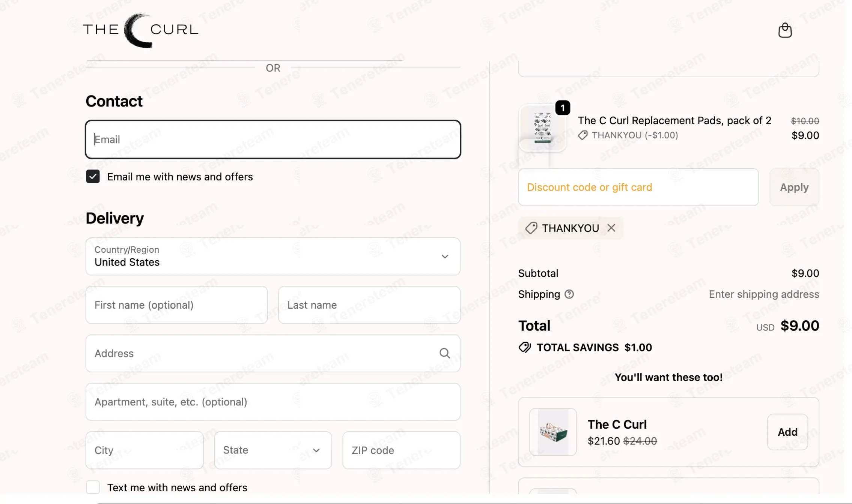This screenshot has height=504, width=852.
Task: Enable Text me with news and offers
Action: click(x=93, y=487)
